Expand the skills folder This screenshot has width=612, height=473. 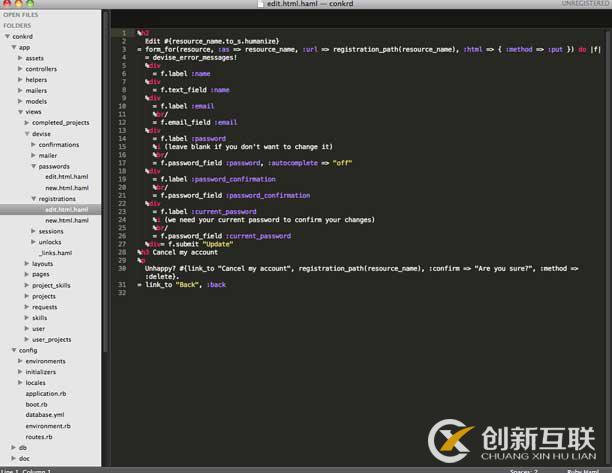(27, 318)
